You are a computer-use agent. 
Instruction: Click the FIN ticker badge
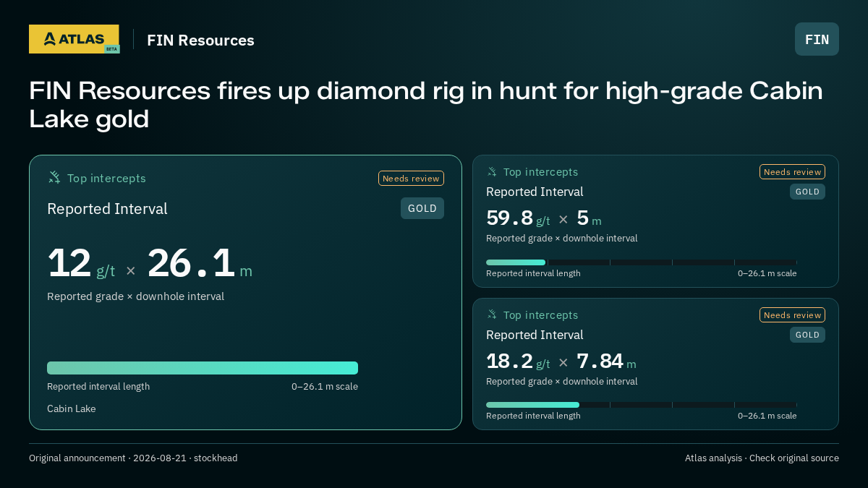coord(817,39)
